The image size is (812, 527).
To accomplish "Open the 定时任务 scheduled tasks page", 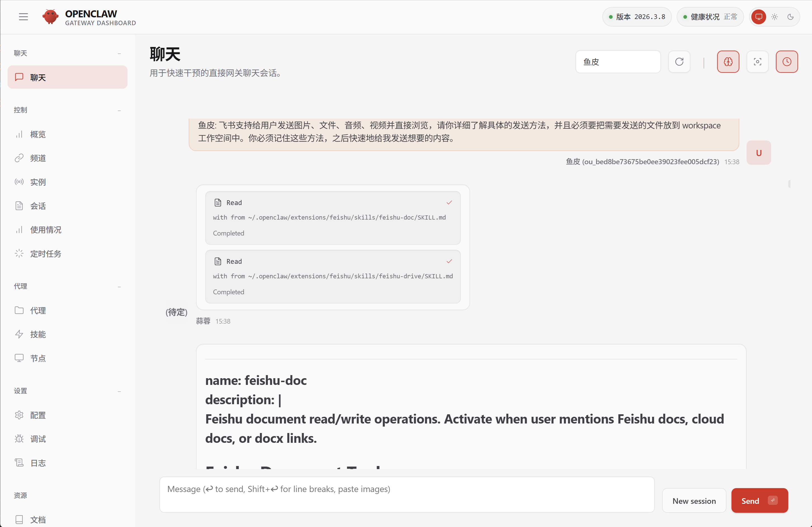I will (45, 254).
